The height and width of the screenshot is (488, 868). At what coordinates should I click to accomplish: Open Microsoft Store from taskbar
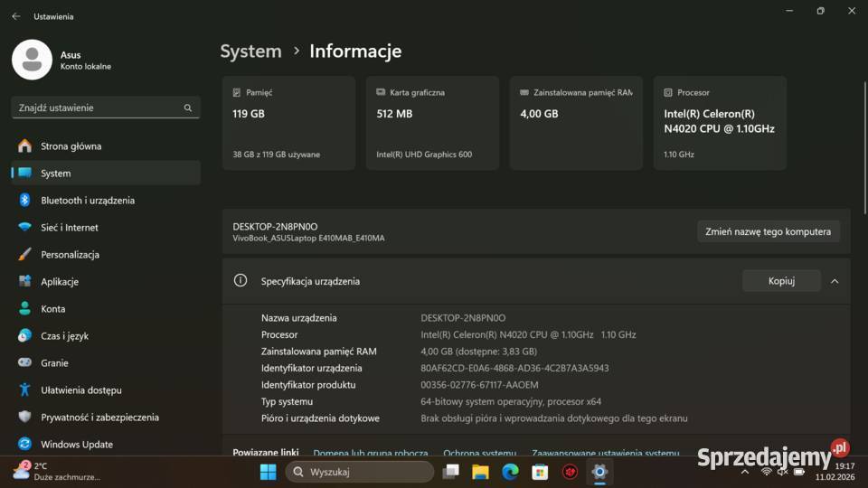(540, 472)
